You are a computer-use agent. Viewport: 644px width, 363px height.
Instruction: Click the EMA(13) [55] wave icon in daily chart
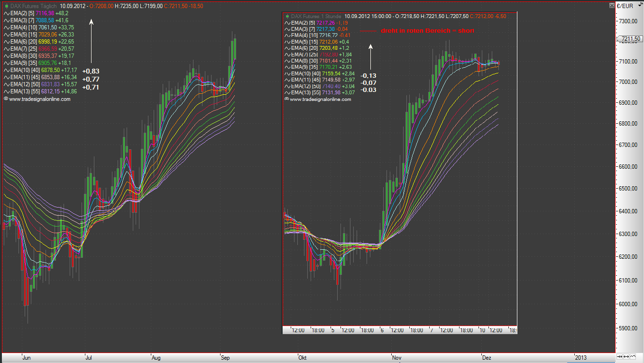coord(6,91)
